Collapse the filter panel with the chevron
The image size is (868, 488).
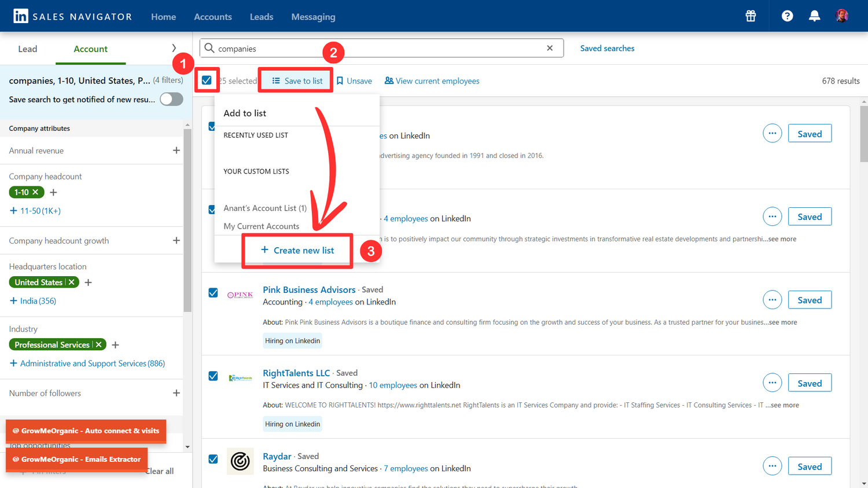pos(174,48)
